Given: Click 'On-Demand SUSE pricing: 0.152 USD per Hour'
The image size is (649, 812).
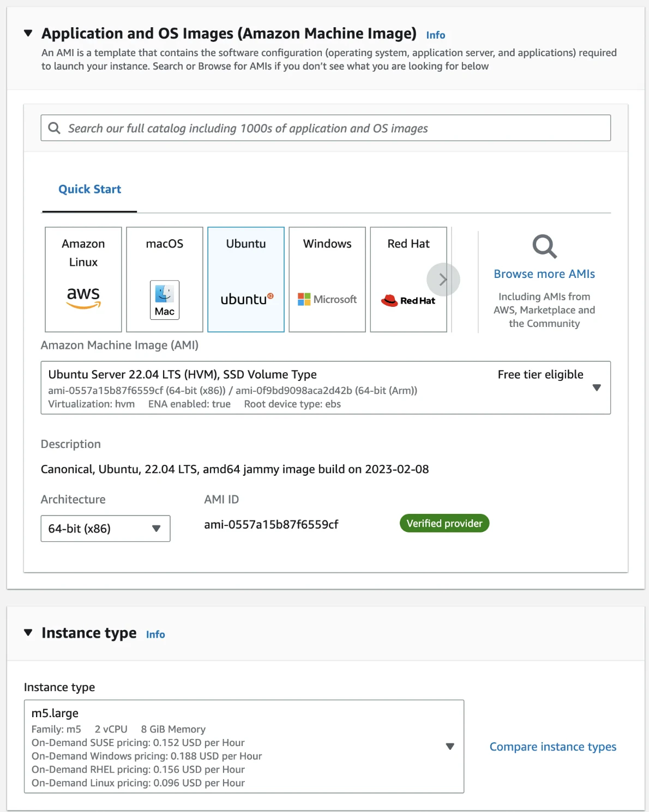Looking at the screenshot, I should [x=138, y=743].
